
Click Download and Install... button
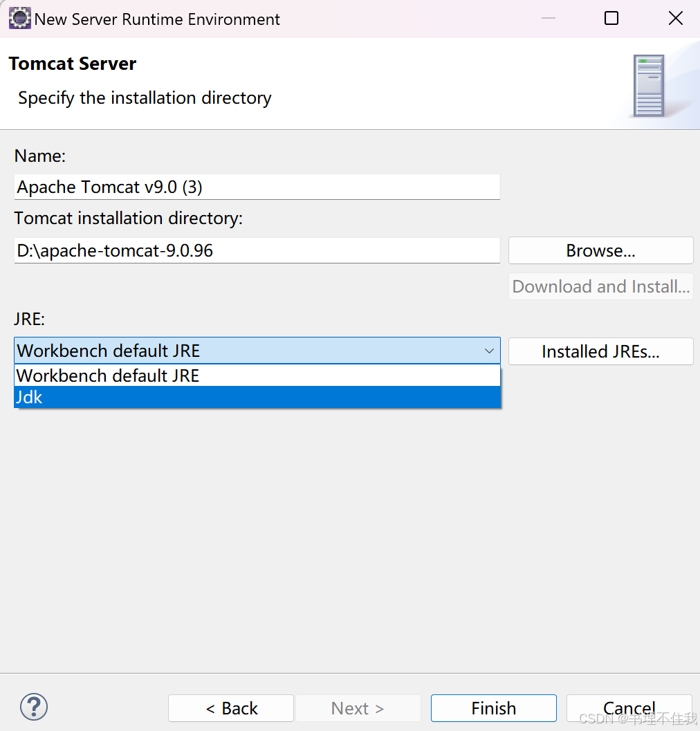(x=600, y=286)
